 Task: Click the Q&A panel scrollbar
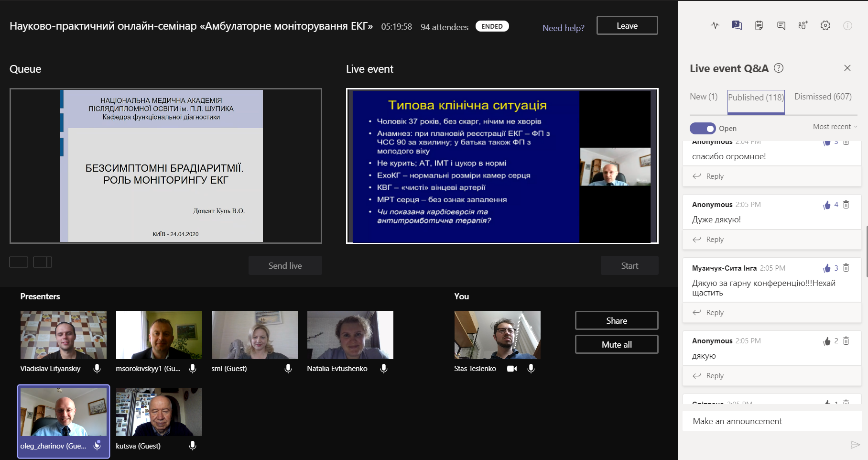(867, 252)
